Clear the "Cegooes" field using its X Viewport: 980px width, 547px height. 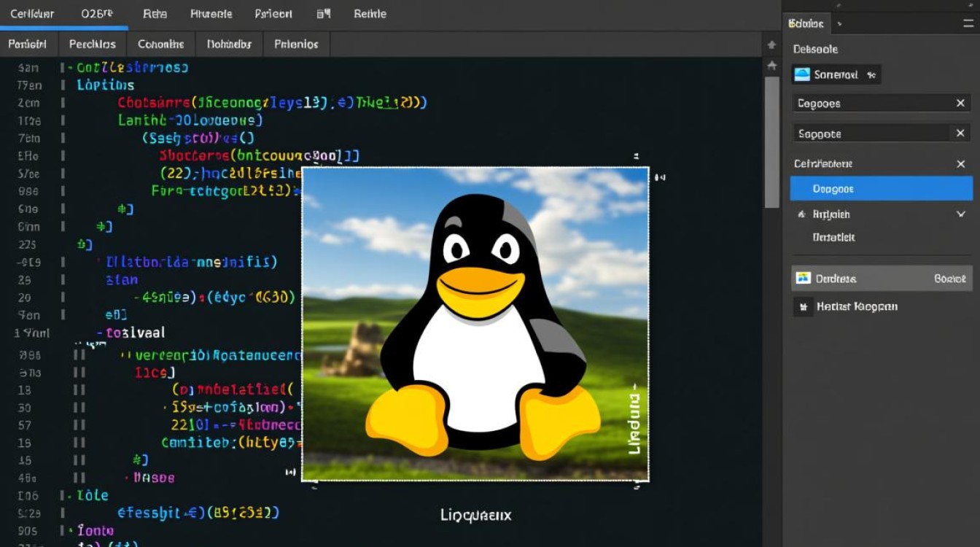coord(960,103)
